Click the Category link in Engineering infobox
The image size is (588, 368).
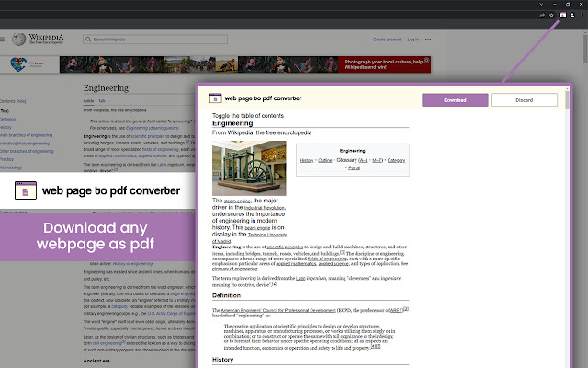click(x=396, y=160)
